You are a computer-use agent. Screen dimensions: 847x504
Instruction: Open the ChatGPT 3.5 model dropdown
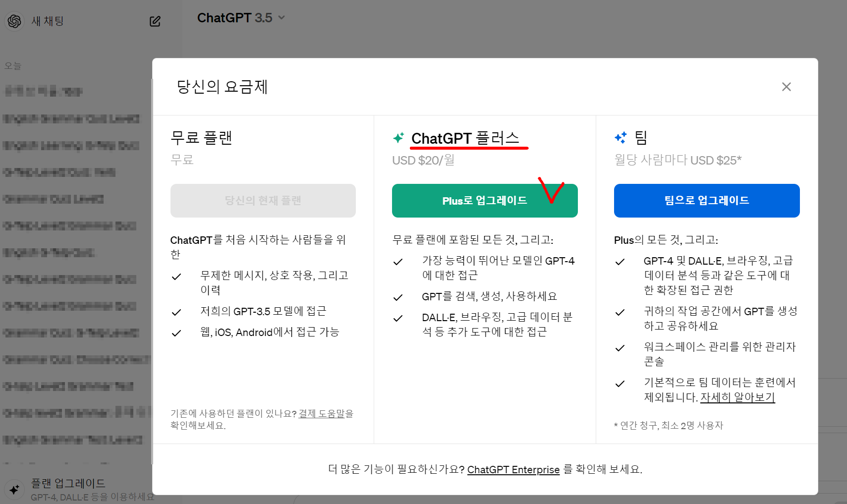point(241,18)
